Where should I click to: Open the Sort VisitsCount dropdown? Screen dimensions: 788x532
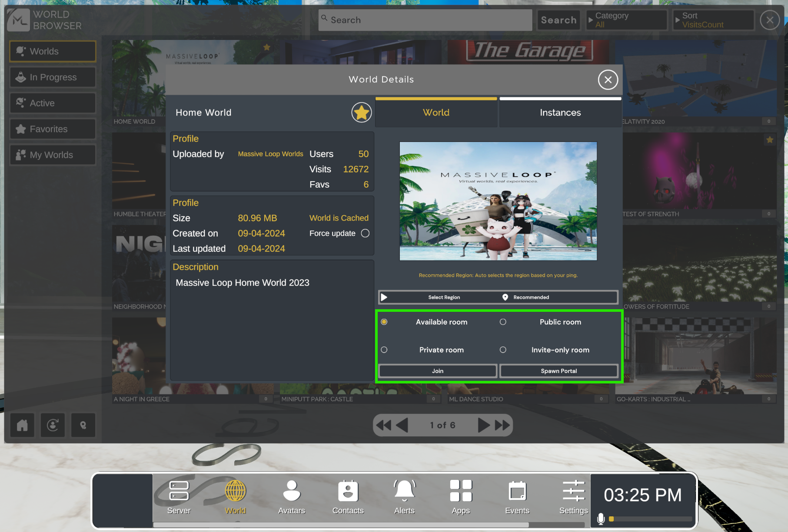[713, 20]
